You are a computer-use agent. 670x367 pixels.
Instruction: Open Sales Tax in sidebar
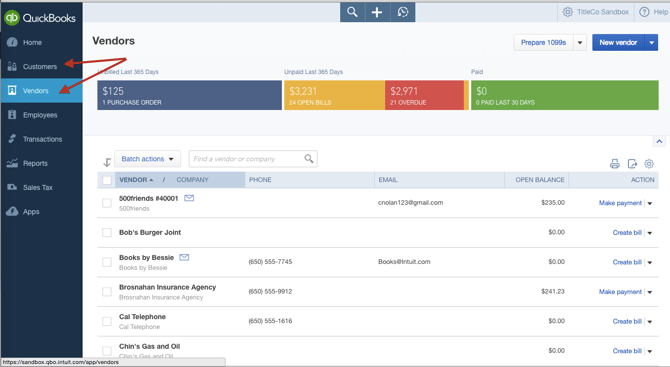pos(38,188)
